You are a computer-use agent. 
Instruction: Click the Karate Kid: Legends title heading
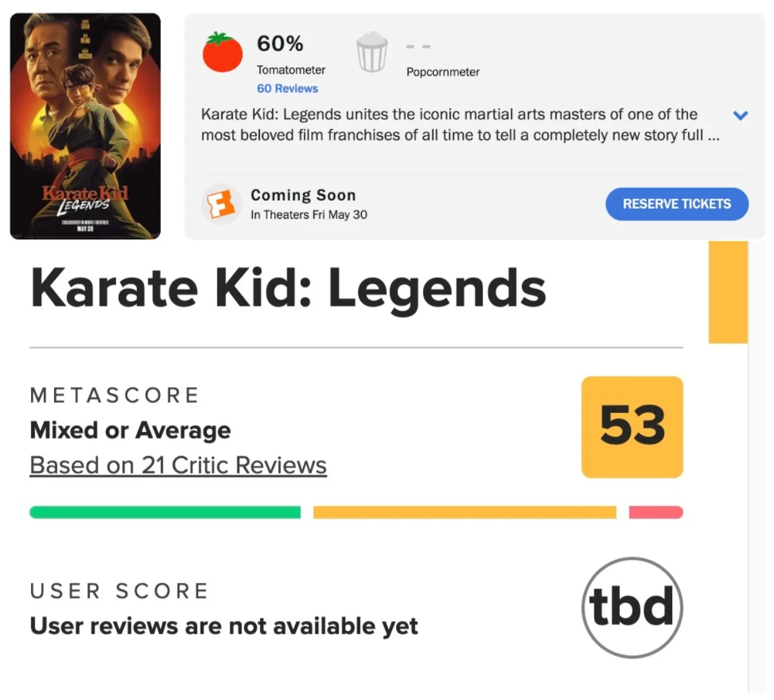click(288, 288)
